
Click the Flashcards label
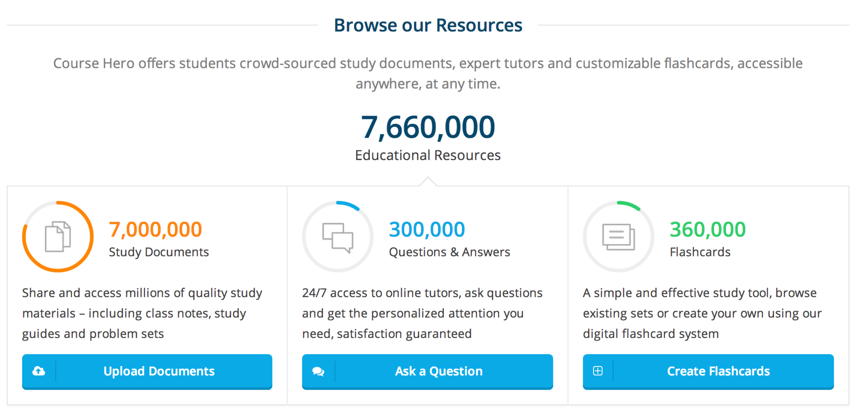[700, 252]
